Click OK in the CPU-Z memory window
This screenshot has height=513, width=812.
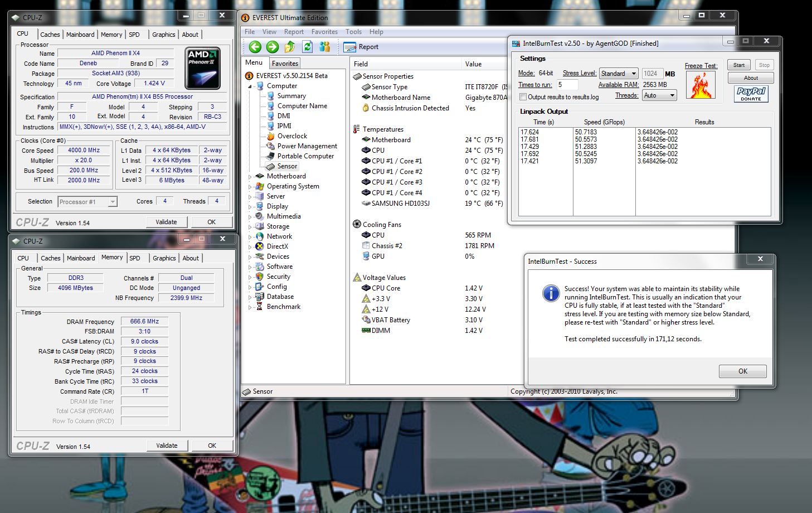[x=212, y=446]
